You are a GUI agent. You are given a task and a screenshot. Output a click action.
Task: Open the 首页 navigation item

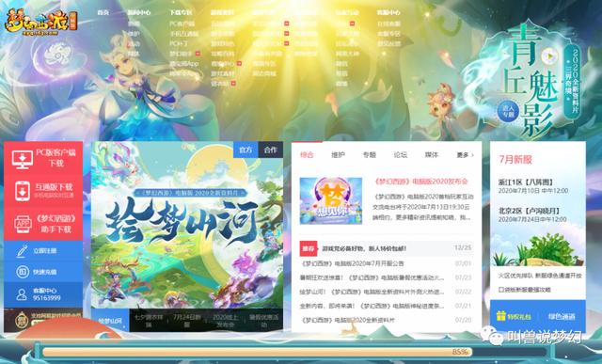click(x=103, y=12)
